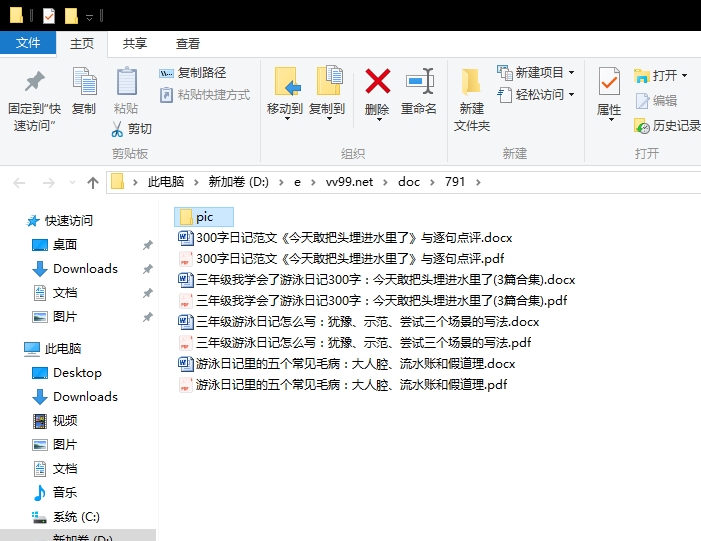Expand the chevron after vv99.net breadcrumb
Image resolution: width=701 pixels, height=541 pixels.
[385, 182]
